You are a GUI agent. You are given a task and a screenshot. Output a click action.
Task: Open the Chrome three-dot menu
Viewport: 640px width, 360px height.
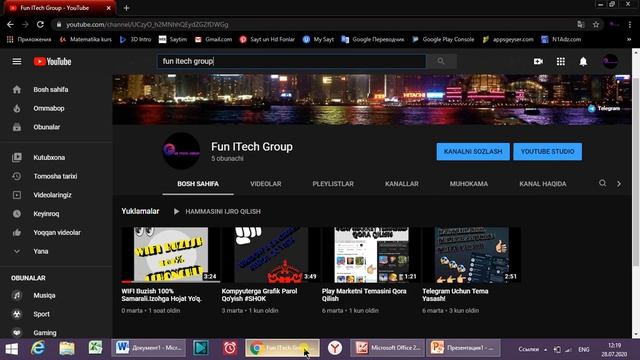pyautogui.click(x=630, y=24)
